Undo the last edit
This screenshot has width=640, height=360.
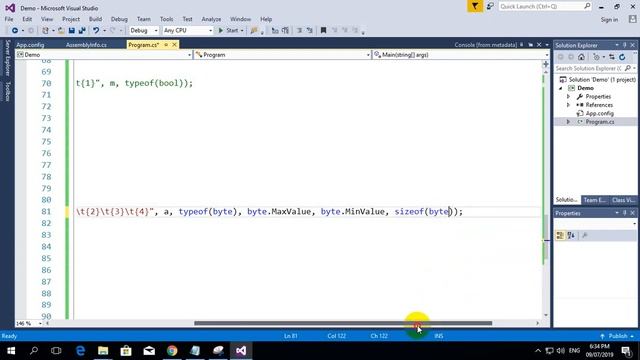click(x=96, y=31)
